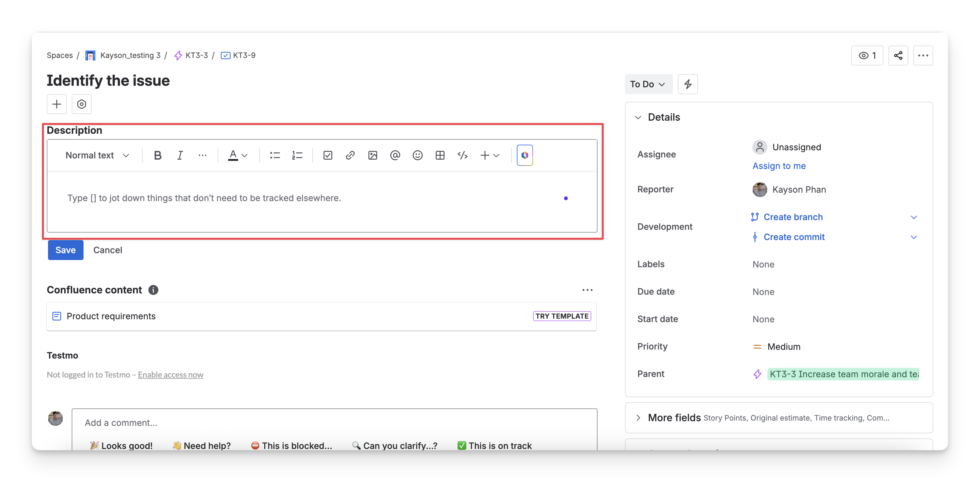The height and width of the screenshot is (482, 980).
Task: Open the emoji picker
Action: pos(417,155)
